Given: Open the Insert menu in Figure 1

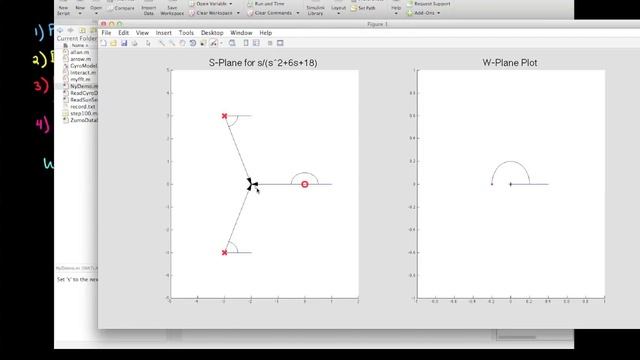Looking at the screenshot, I should (163, 33).
